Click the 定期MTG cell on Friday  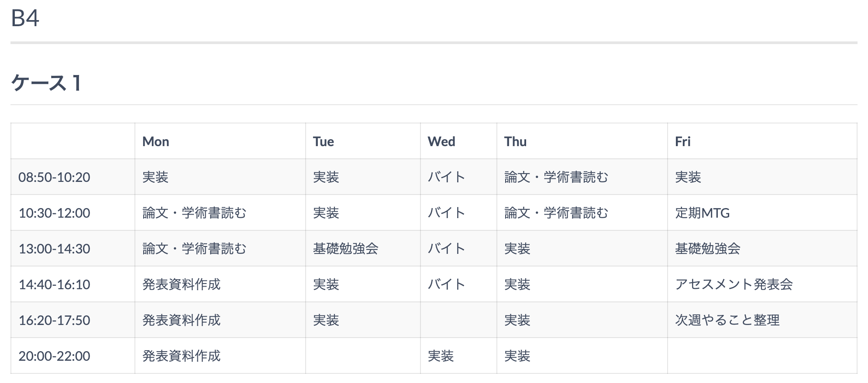pyautogui.click(x=762, y=213)
